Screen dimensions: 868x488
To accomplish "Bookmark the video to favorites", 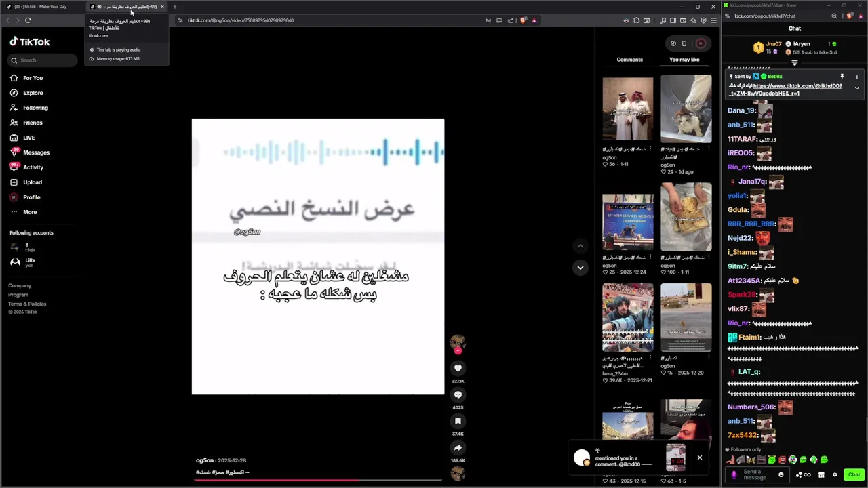I will click(458, 421).
